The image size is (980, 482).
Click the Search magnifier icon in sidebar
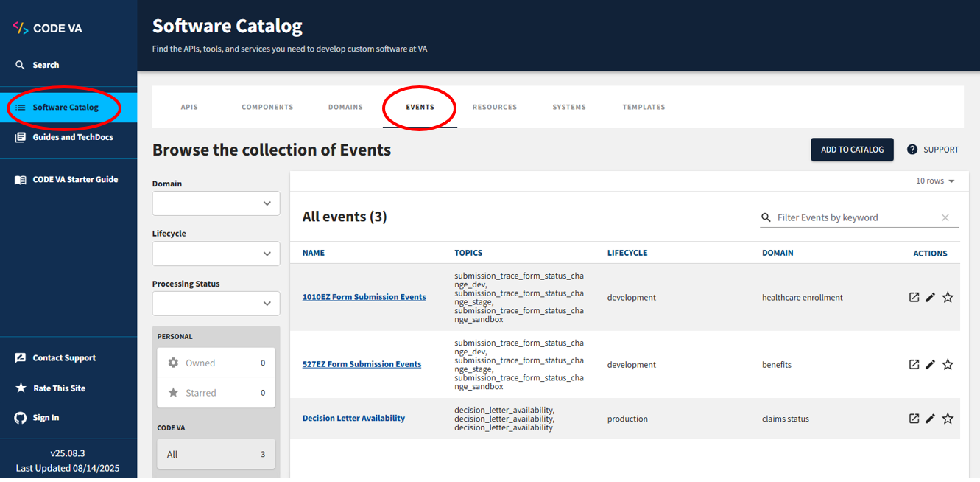coord(20,65)
